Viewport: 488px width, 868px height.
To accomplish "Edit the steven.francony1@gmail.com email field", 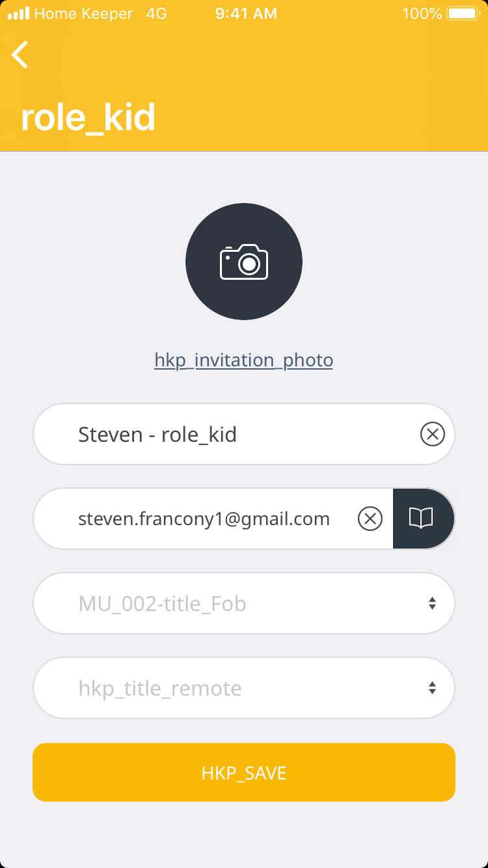I will 204,519.
